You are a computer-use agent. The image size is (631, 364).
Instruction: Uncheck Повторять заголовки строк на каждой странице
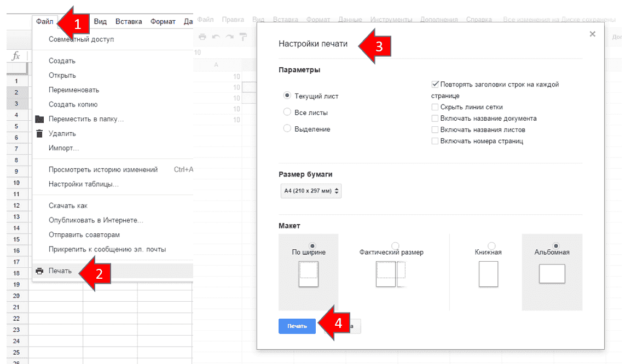pos(435,85)
